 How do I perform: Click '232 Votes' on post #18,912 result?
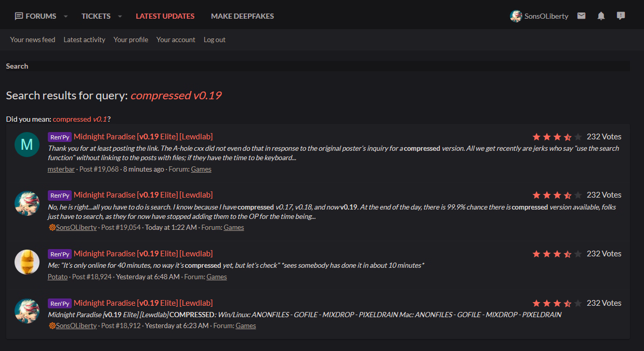[604, 303]
